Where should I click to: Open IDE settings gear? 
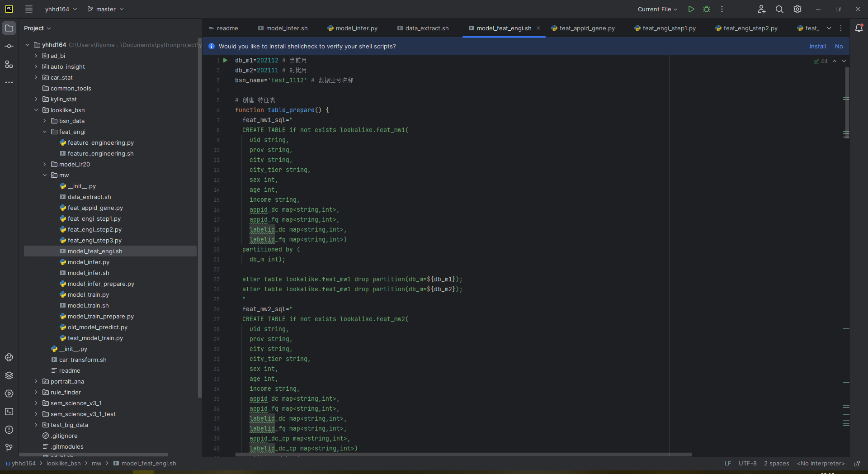[x=797, y=9]
